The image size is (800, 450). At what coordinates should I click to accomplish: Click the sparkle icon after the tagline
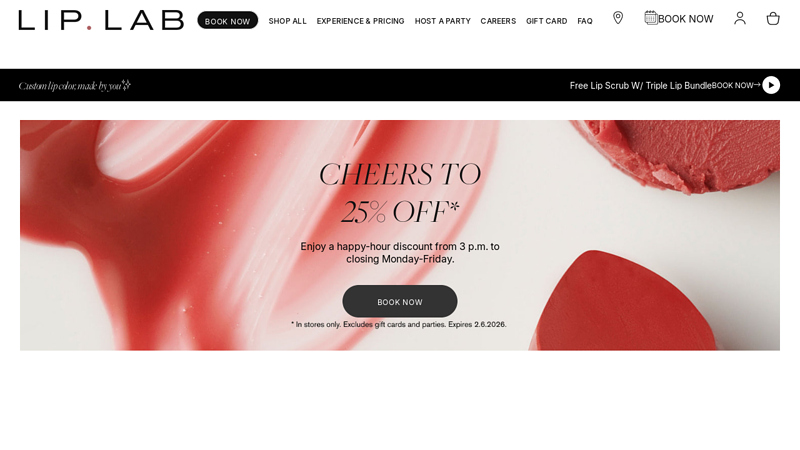tap(126, 85)
